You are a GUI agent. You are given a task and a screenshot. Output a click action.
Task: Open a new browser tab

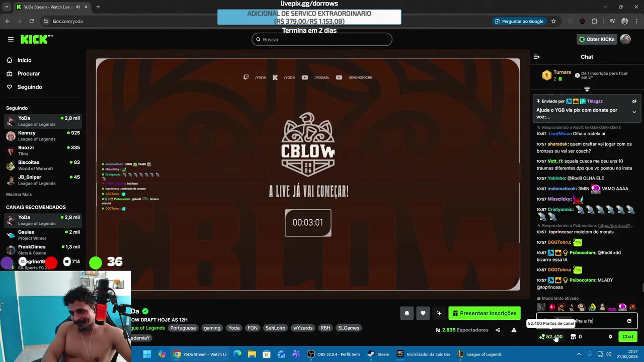[x=98, y=7]
